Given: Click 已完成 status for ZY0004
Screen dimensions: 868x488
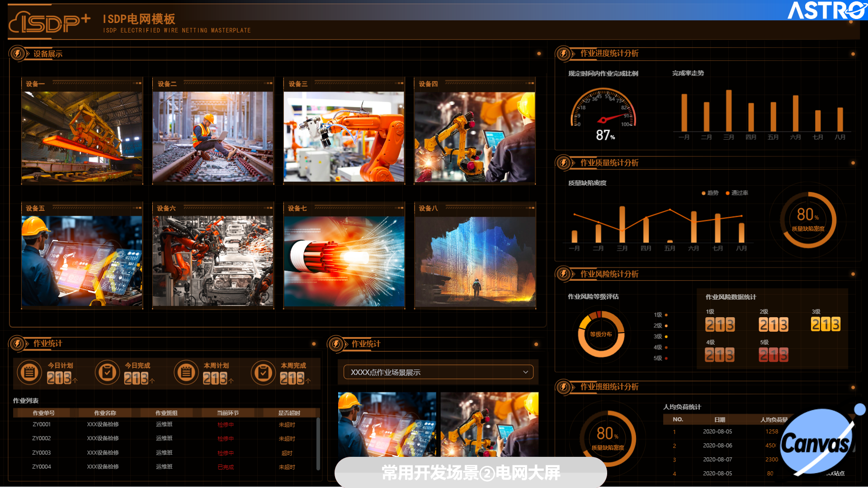Looking at the screenshot, I should (226, 467).
